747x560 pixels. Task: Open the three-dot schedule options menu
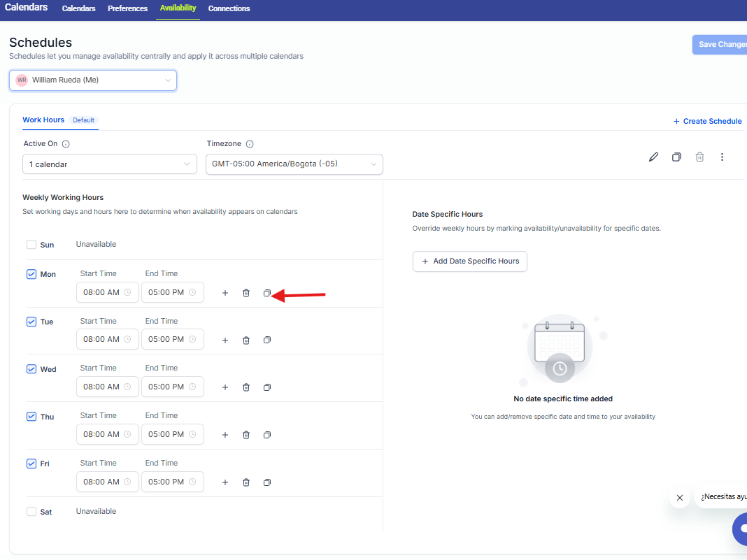[x=722, y=157]
